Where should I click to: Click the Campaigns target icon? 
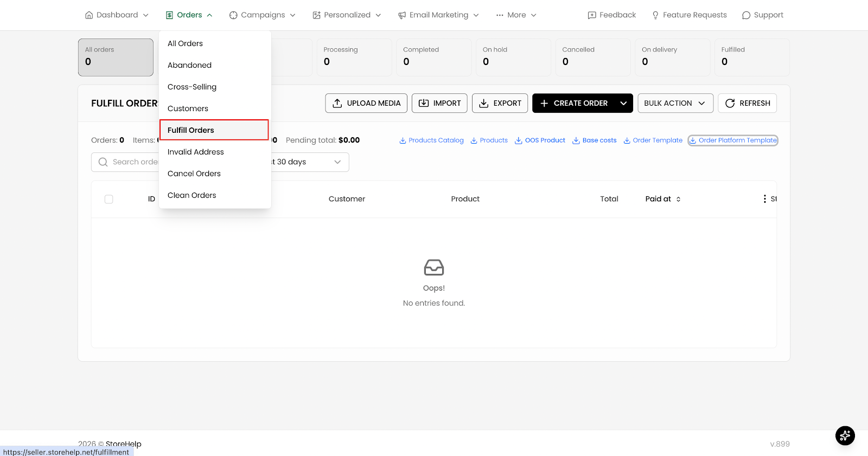[233, 15]
